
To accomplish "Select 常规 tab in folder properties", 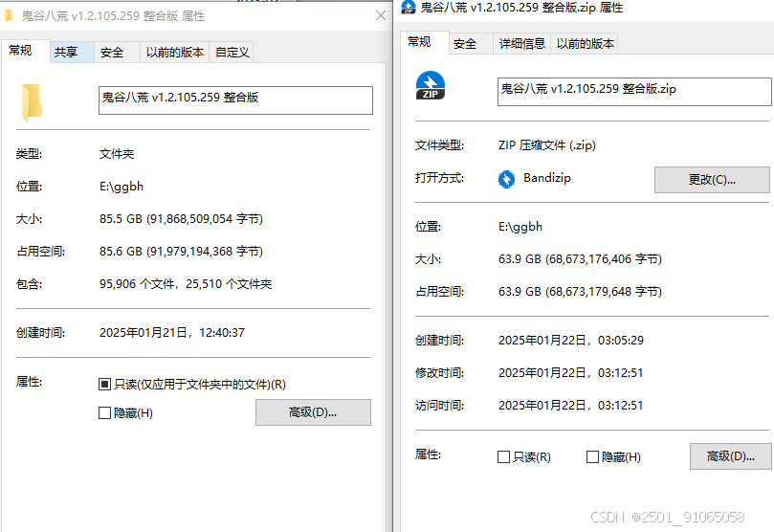I will pos(25,51).
